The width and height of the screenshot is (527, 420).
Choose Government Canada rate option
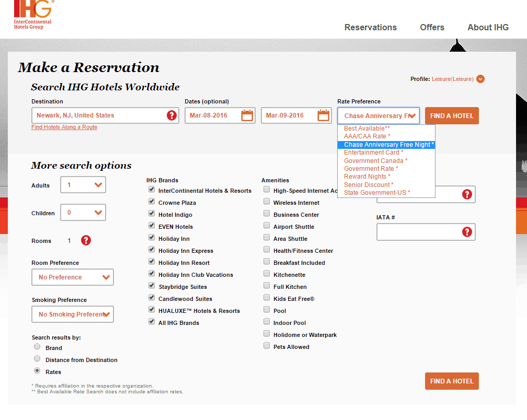(x=386, y=161)
